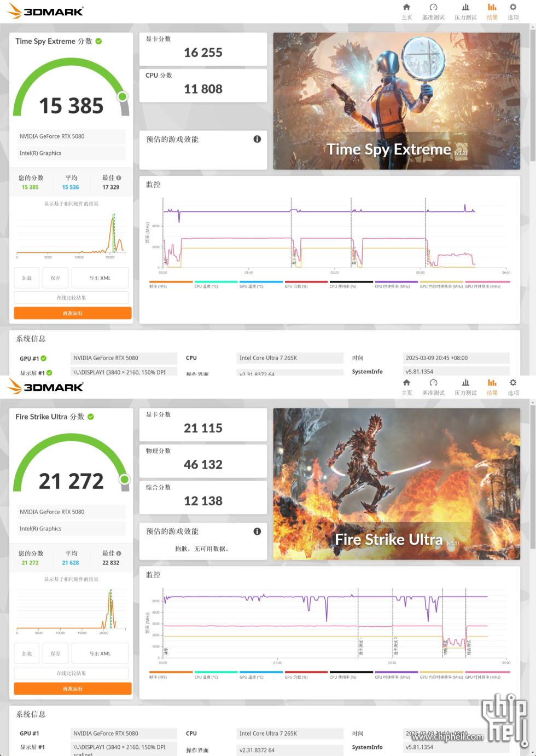
Task: Click orange 再次运行 button in Time Spy Extreme window
Action: 73,313
